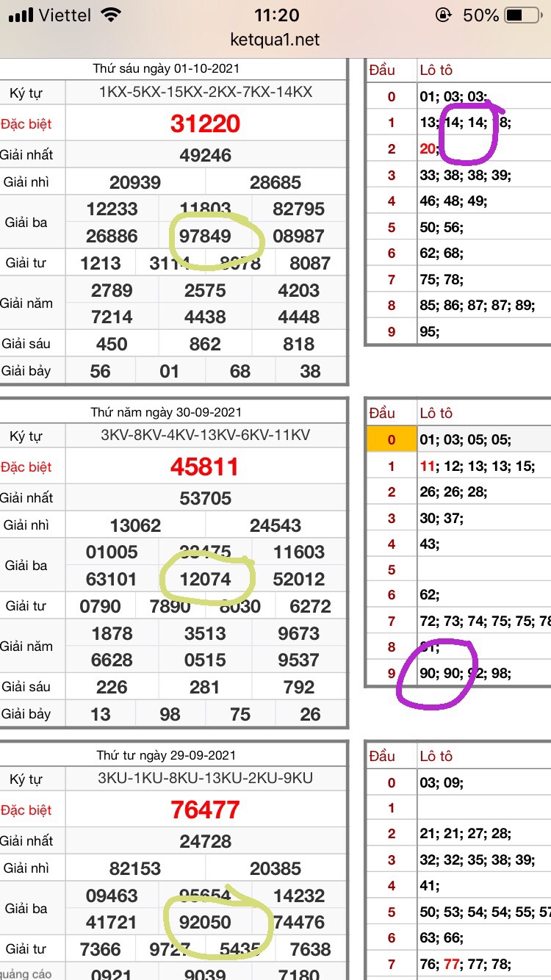Select Lô tô row 26; 26; 28;
551x980 pixels.
(x=453, y=491)
